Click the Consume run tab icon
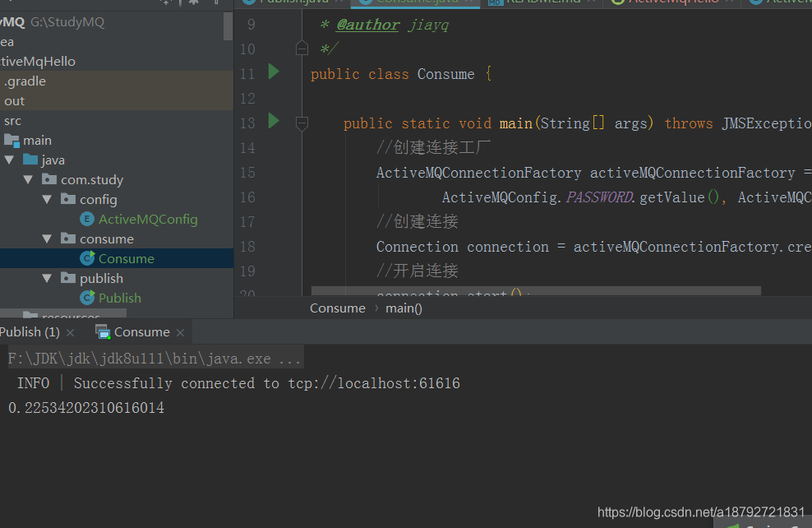 point(103,332)
